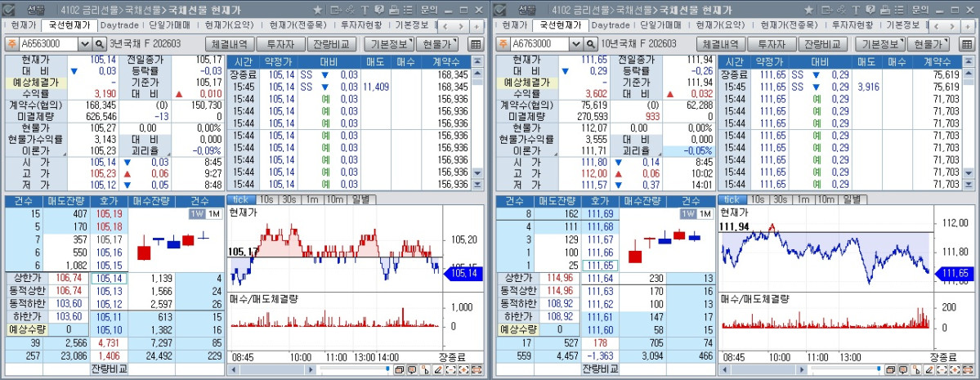Expand 기본정보 dropdown button in left window
The width and height of the screenshot is (980, 380).
(x=389, y=44)
